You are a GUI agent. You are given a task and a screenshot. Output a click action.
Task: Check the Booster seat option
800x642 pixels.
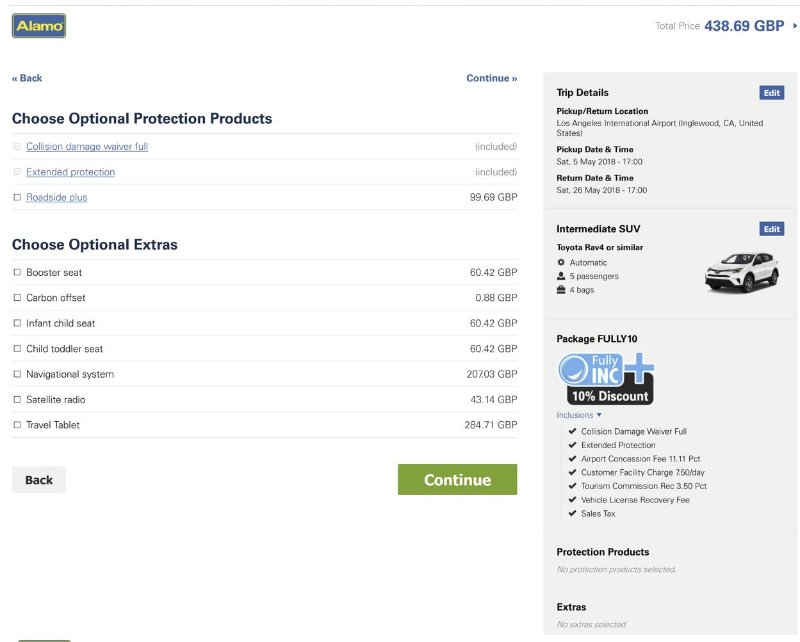coord(17,272)
